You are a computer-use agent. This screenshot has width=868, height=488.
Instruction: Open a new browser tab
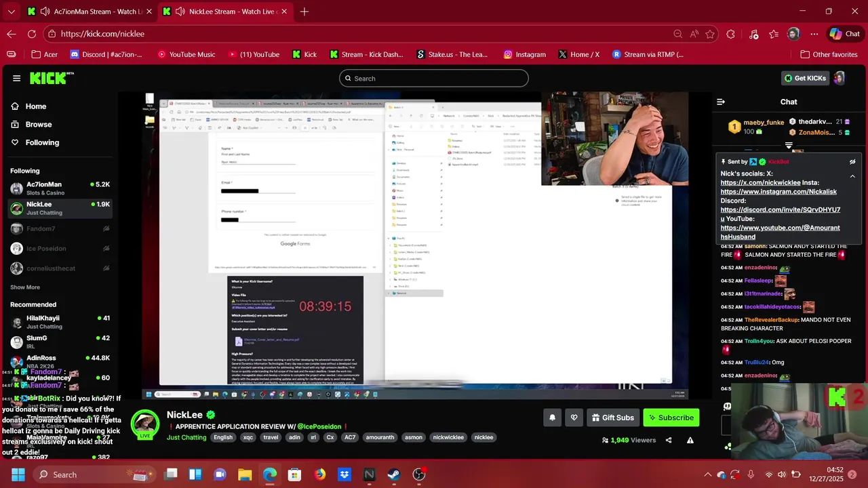tap(304, 12)
